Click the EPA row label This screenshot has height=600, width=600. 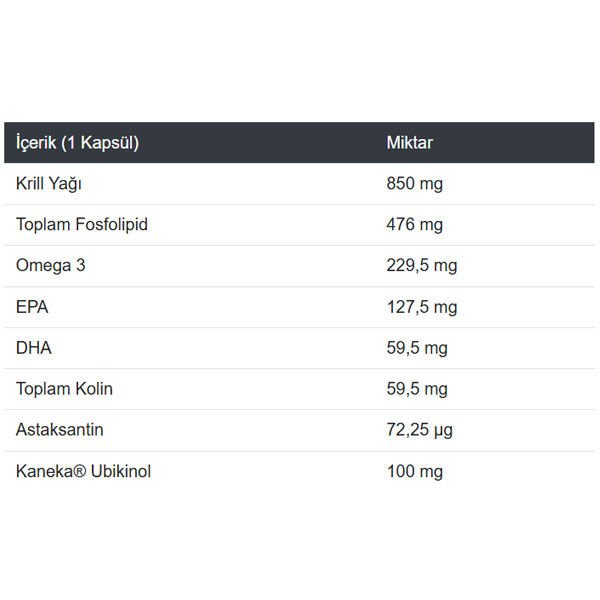click(x=32, y=307)
